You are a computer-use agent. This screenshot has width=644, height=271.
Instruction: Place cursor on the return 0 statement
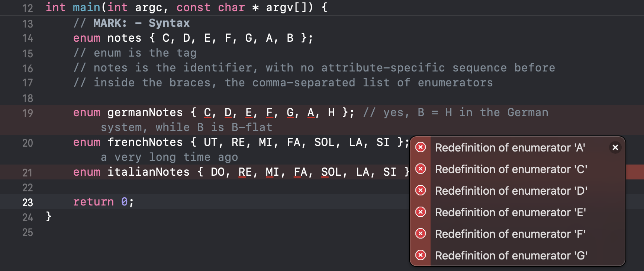coord(103,202)
